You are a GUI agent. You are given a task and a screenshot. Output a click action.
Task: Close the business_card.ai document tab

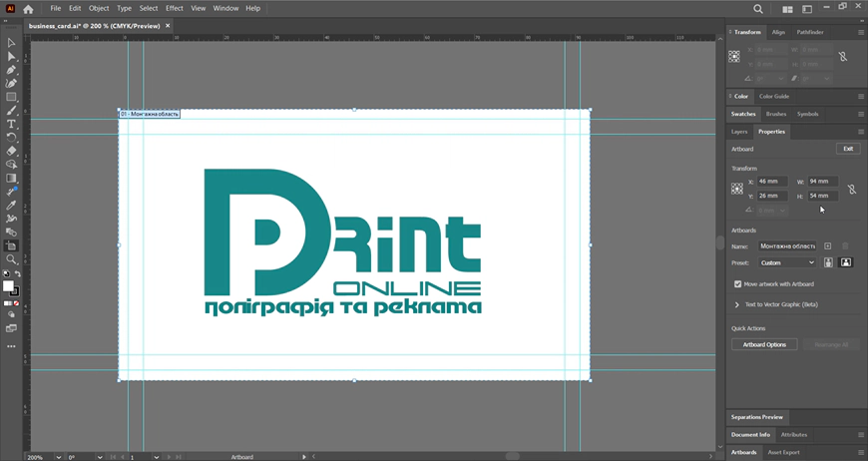pos(168,26)
